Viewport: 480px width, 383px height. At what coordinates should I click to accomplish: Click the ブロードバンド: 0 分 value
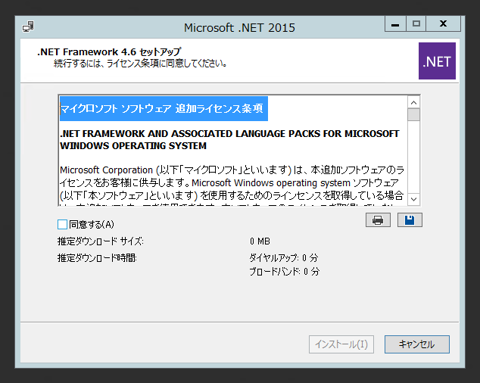[284, 271]
